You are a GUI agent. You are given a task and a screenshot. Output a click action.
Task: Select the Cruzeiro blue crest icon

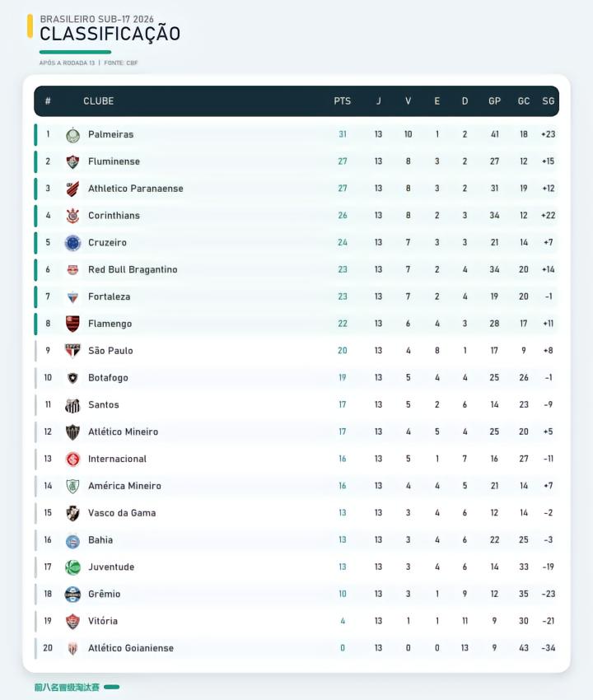(x=72, y=243)
